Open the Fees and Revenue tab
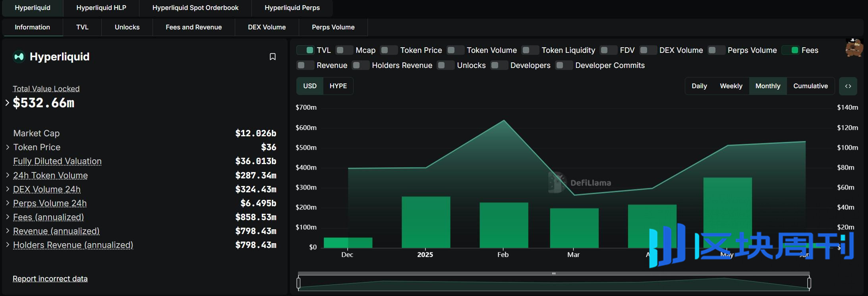 194,27
